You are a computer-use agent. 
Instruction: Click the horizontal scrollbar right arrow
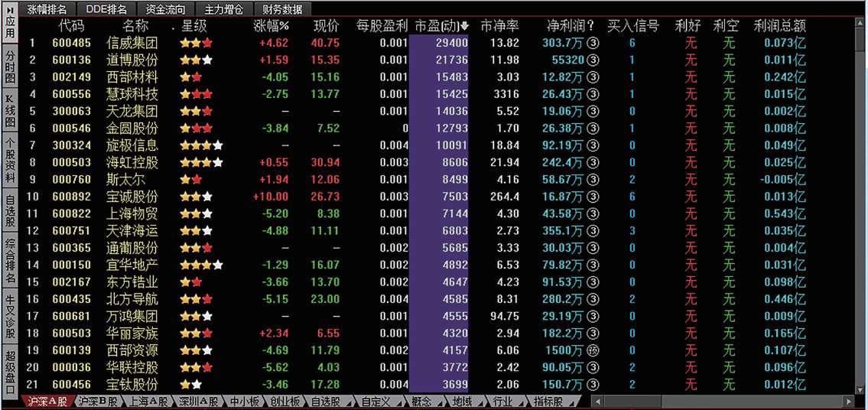click(849, 402)
